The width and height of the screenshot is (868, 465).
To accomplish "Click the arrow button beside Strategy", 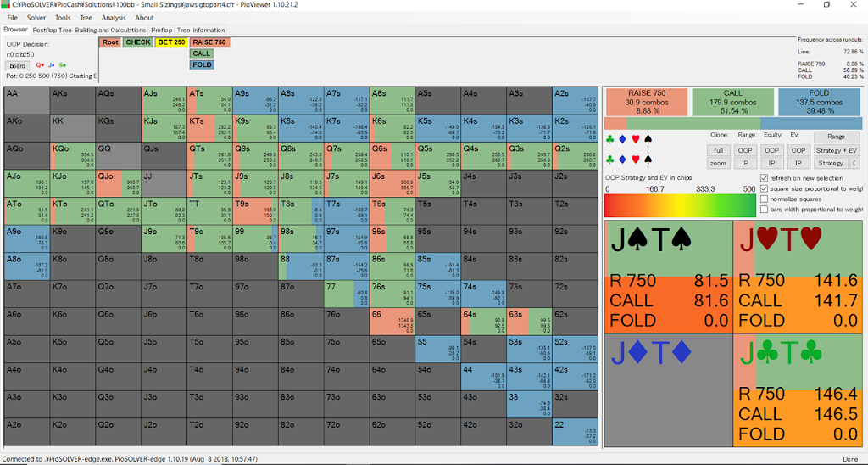I will click(854, 163).
